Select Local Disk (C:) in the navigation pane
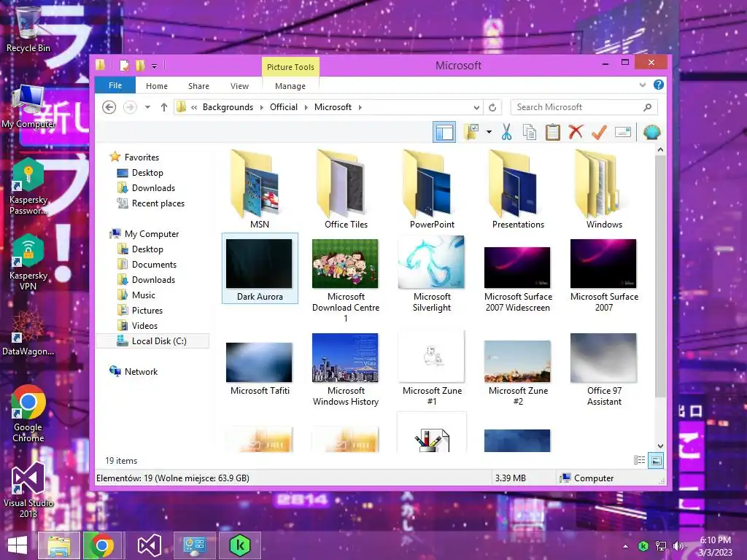Viewport: 747px width, 560px height. click(152, 341)
